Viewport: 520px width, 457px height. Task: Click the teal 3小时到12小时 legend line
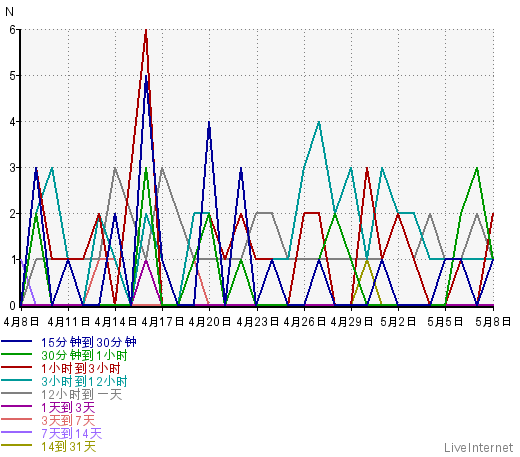coord(17,380)
